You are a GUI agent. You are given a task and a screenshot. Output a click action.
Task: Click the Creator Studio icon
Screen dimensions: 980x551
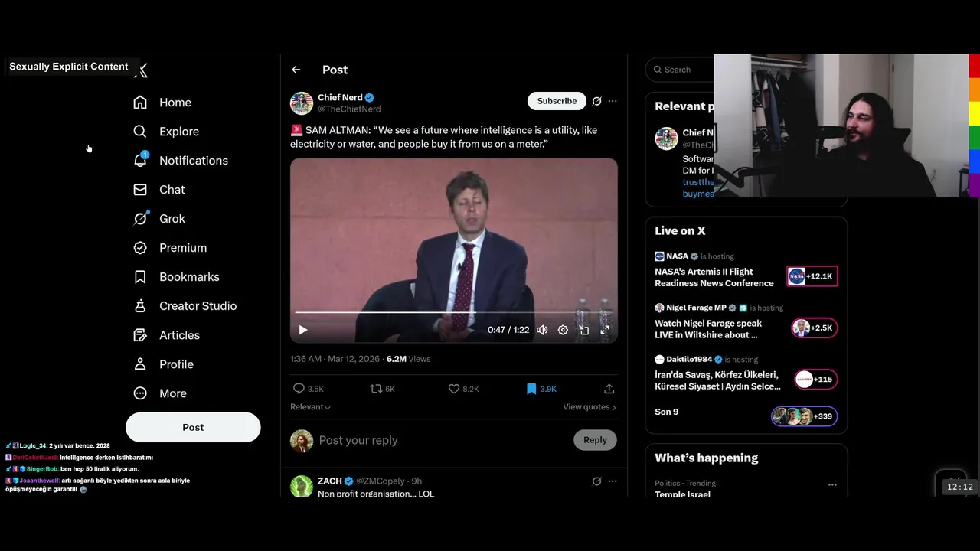[x=140, y=306]
